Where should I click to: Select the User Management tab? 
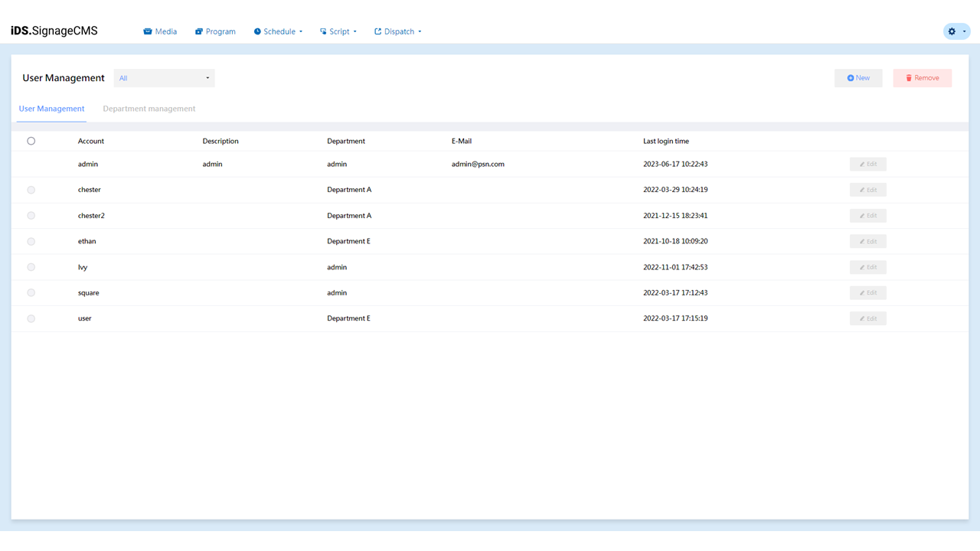coord(51,108)
